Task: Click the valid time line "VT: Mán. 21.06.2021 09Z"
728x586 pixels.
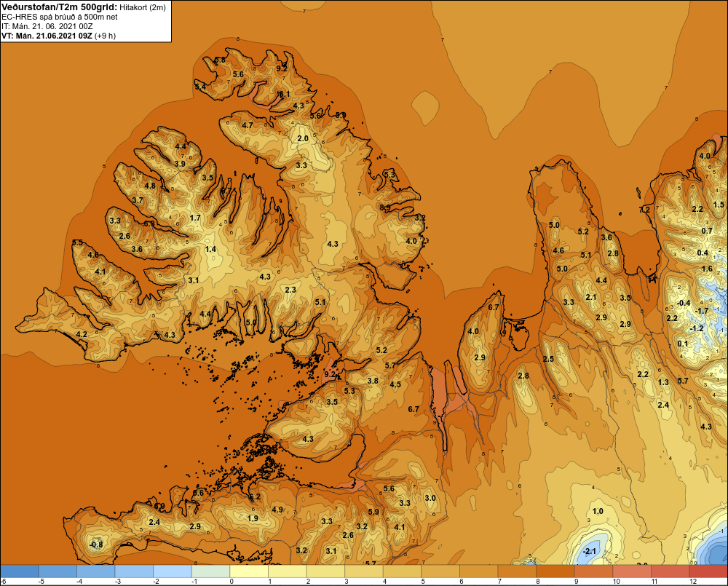Action: click(47, 36)
